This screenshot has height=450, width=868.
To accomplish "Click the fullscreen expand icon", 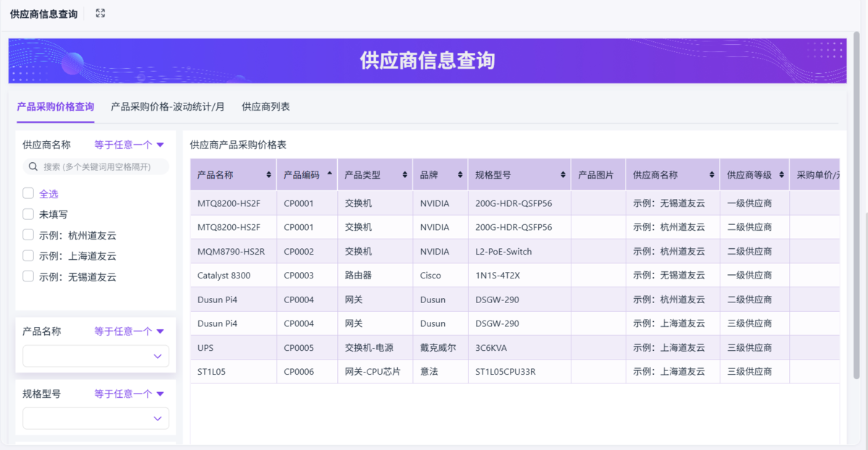I will click(x=101, y=13).
